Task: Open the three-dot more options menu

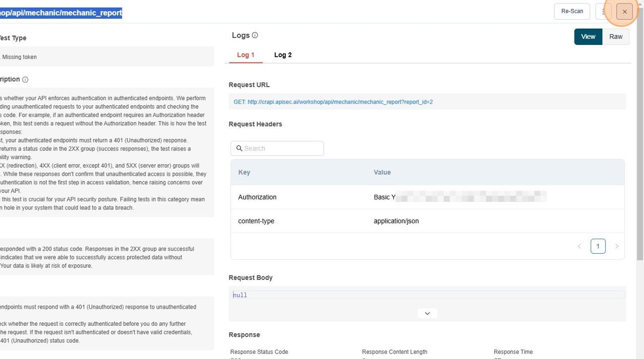Action: pos(603,12)
